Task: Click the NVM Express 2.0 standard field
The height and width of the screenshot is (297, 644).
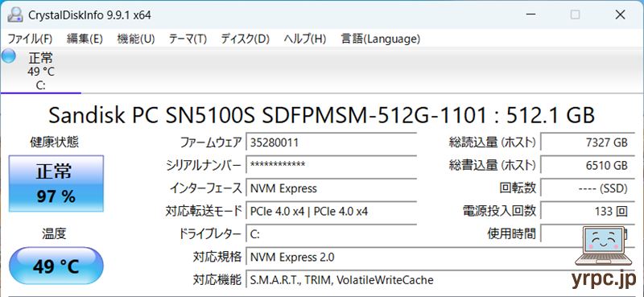Action: tap(440, 258)
